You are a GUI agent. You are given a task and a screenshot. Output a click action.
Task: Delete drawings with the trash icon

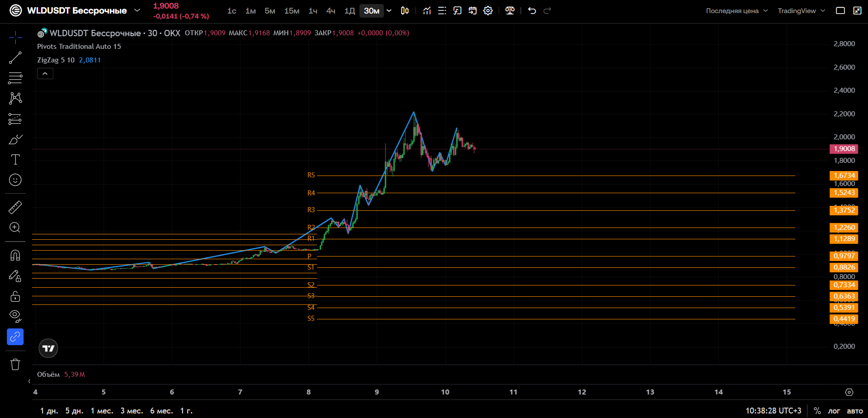[15, 364]
